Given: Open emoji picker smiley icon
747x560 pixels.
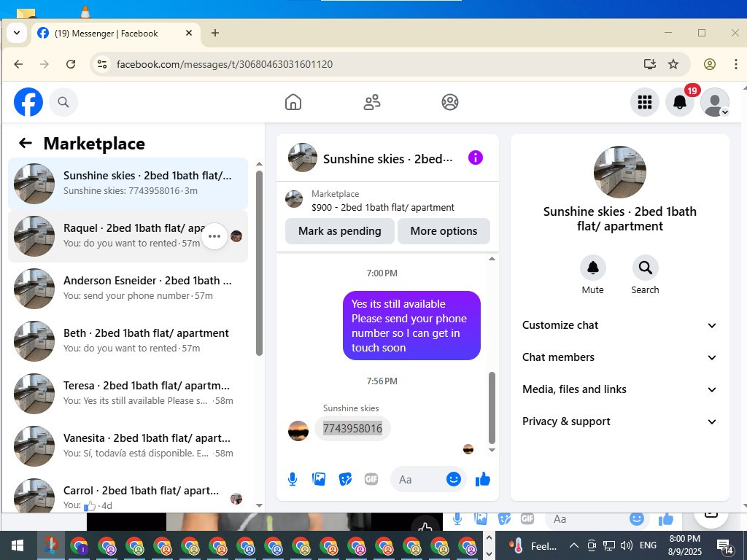Looking at the screenshot, I should 454,479.
